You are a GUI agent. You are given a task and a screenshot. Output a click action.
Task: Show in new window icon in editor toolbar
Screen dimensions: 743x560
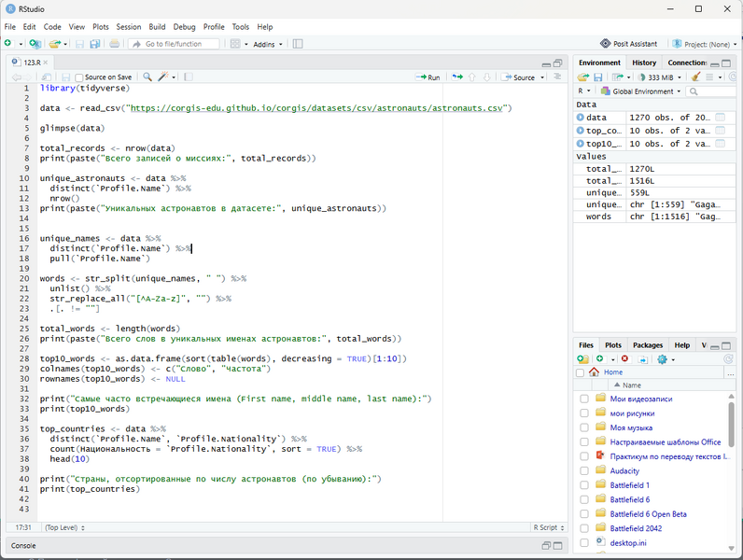(x=46, y=77)
